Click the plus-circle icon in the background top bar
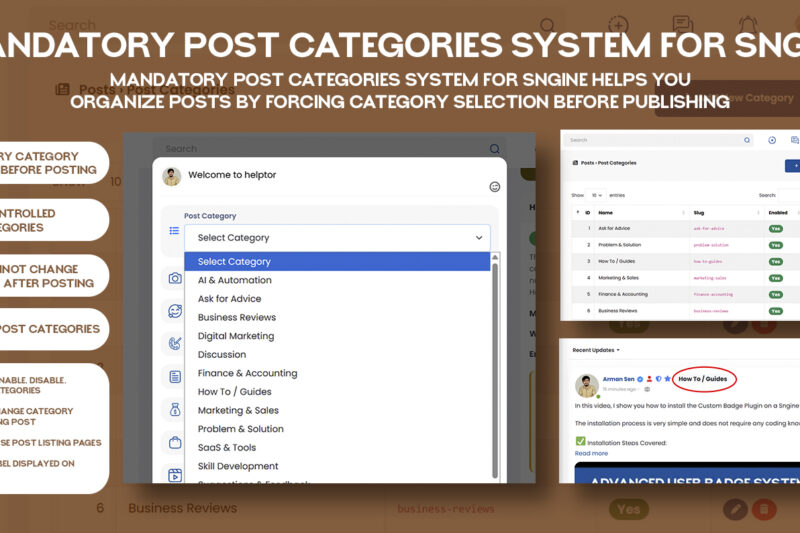Screen dimensions: 800x533 click(x=618, y=24)
